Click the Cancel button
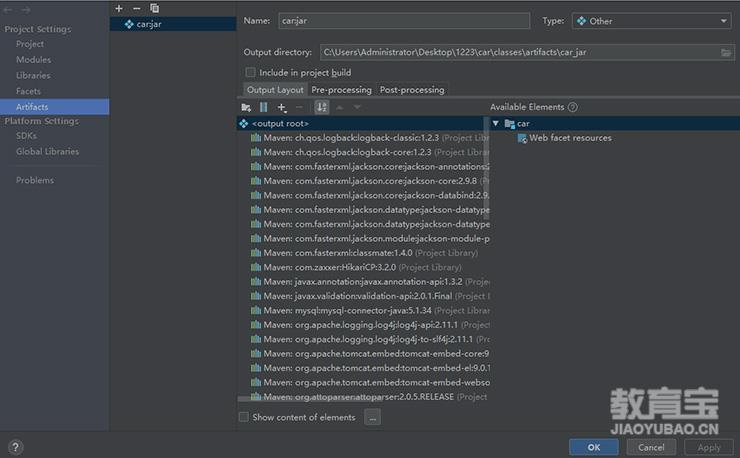 coord(651,447)
